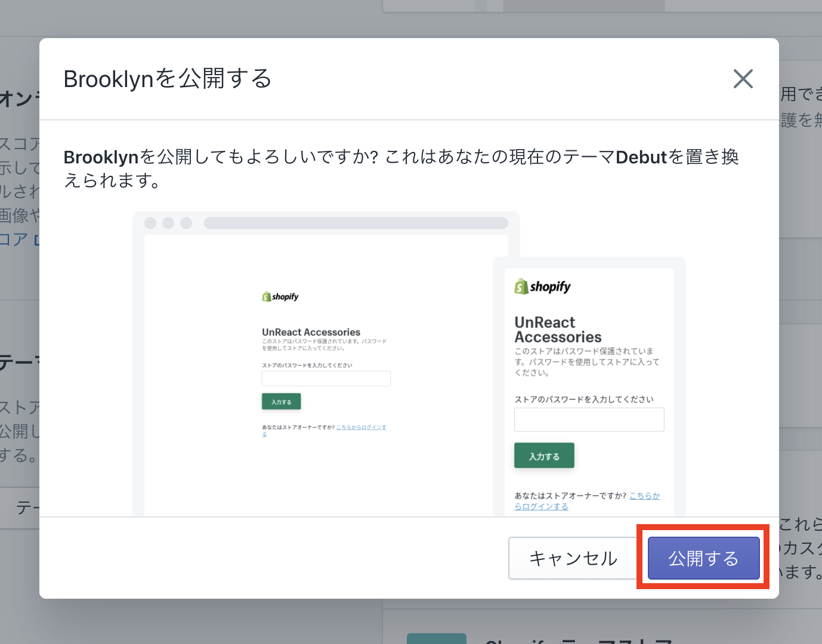Click the 公開する publish button

coord(703,558)
